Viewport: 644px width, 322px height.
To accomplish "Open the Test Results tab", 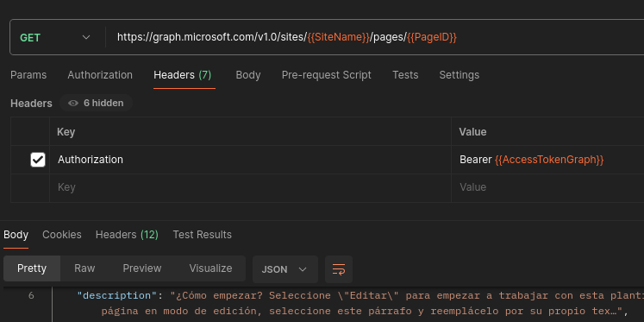I will pyautogui.click(x=202, y=235).
